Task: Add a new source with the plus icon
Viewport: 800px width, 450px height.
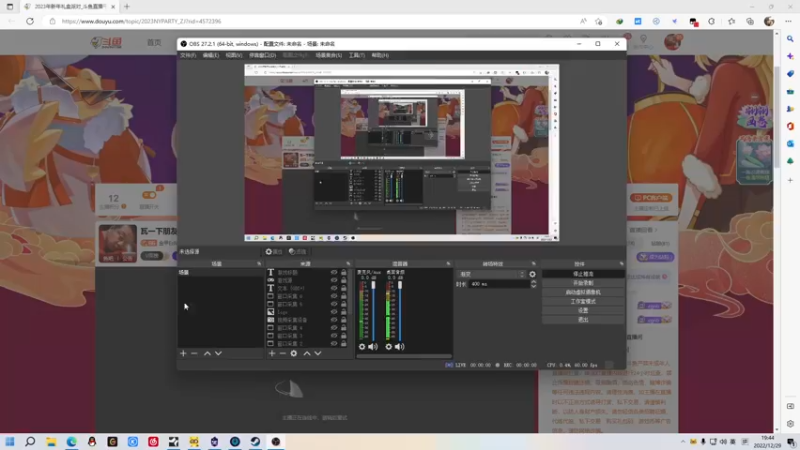Action: coord(272,353)
